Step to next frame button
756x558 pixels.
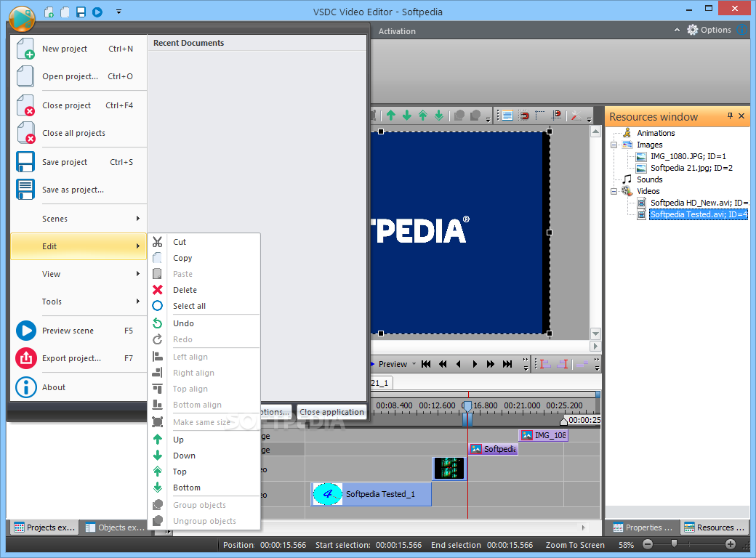tap(475, 364)
